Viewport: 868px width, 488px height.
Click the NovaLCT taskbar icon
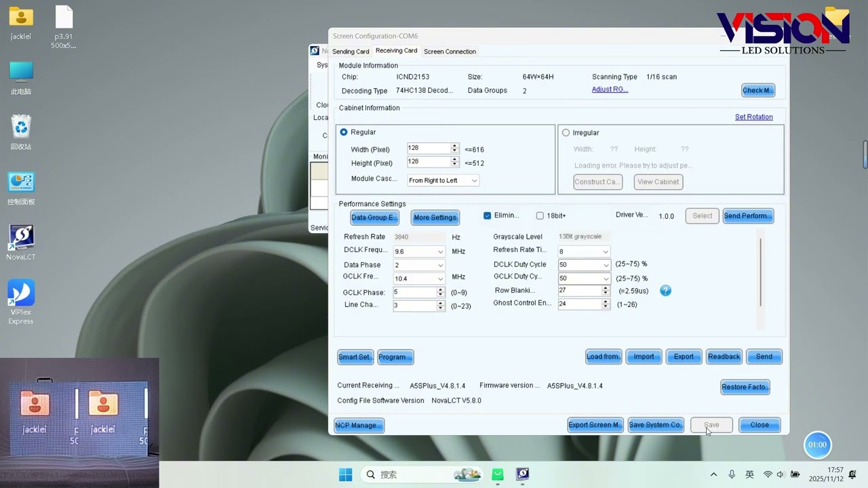(522, 474)
